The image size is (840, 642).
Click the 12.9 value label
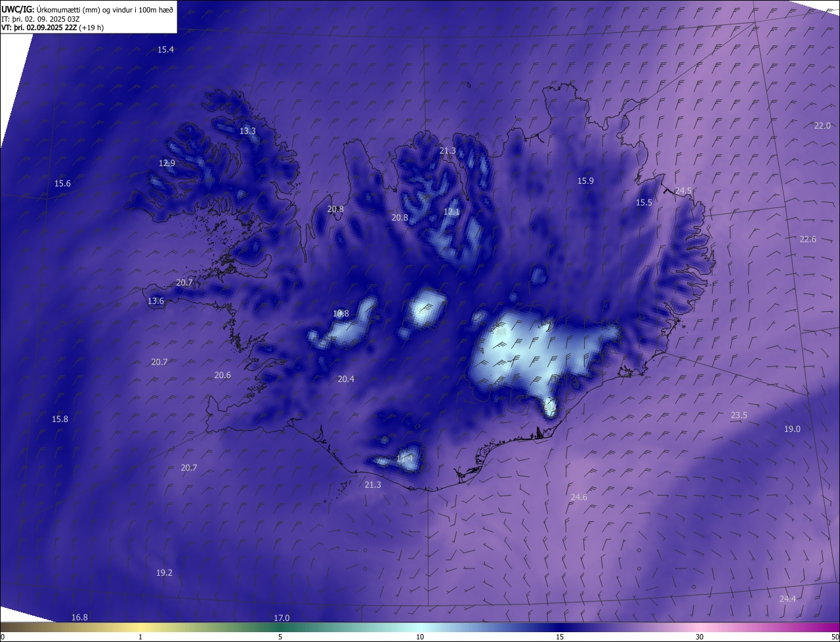click(x=167, y=163)
